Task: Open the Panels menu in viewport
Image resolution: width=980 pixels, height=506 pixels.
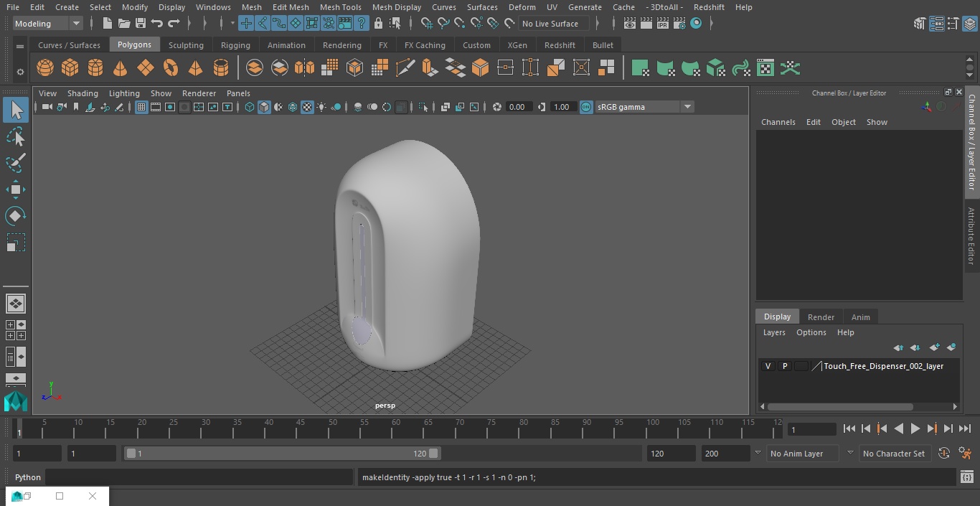Action: pyautogui.click(x=238, y=93)
